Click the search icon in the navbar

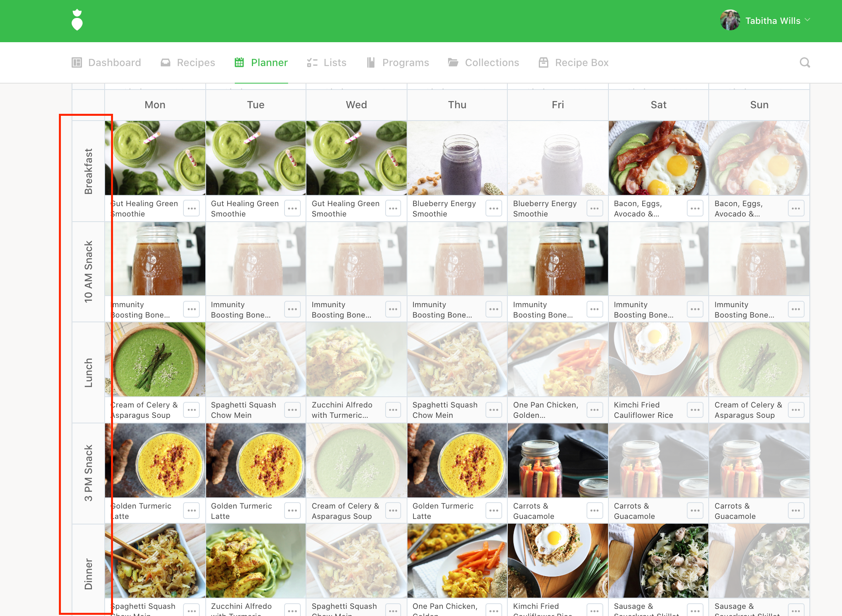tap(805, 62)
